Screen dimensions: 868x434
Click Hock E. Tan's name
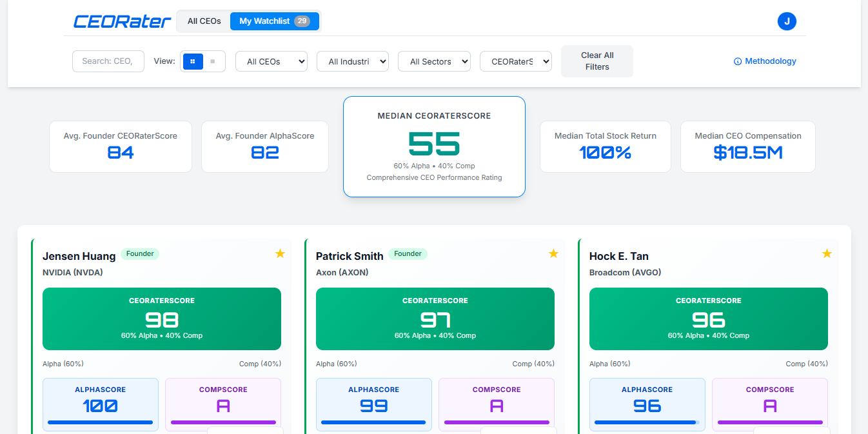619,256
